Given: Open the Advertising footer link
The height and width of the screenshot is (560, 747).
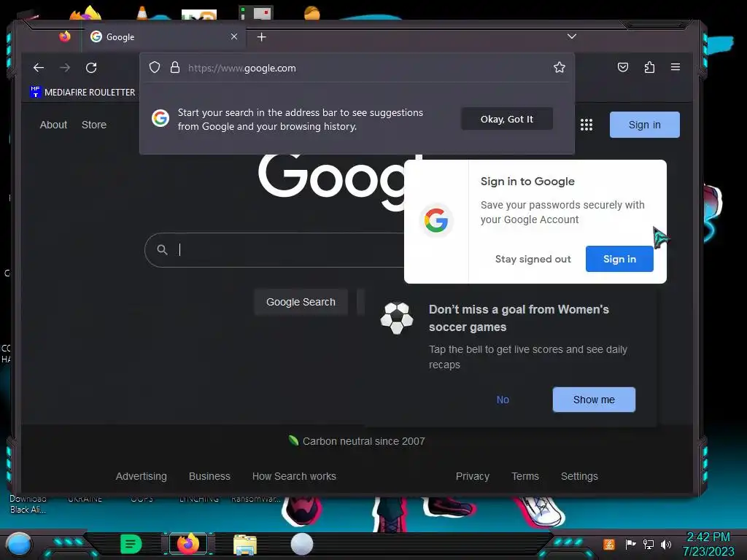Looking at the screenshot, I should click(141, 476).
